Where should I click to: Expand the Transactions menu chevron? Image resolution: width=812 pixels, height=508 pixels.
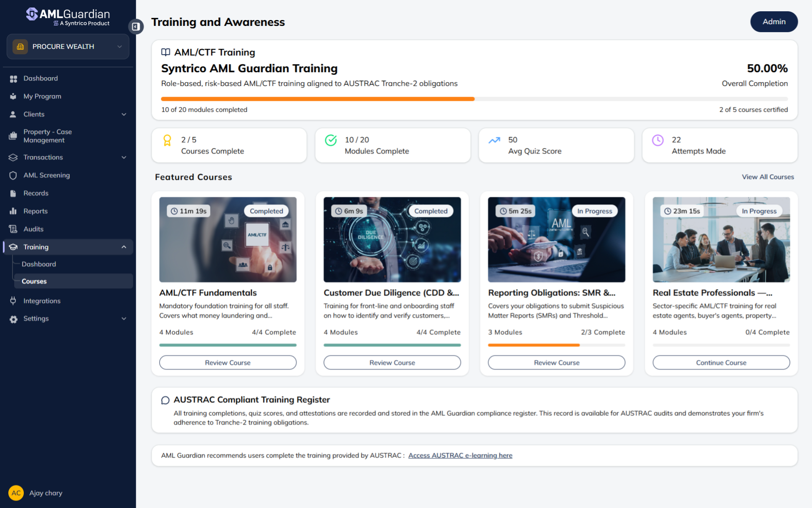[124, 157]
